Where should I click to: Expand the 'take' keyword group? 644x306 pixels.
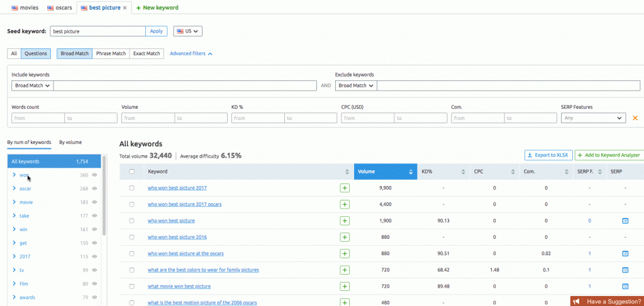pos(14,216)
